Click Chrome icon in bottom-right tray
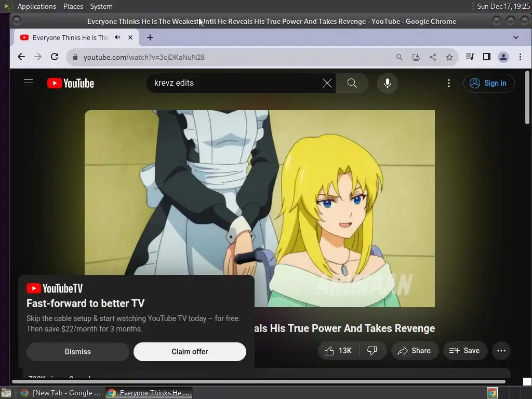The image size is (532, 399). [x=492, y=393]
